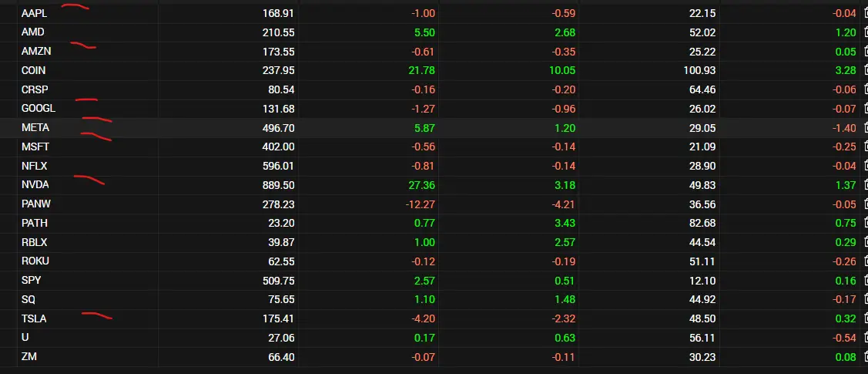The image size is (868, 374).
Task: Delete NVDA with its trash icon
Action: (866, 184)
